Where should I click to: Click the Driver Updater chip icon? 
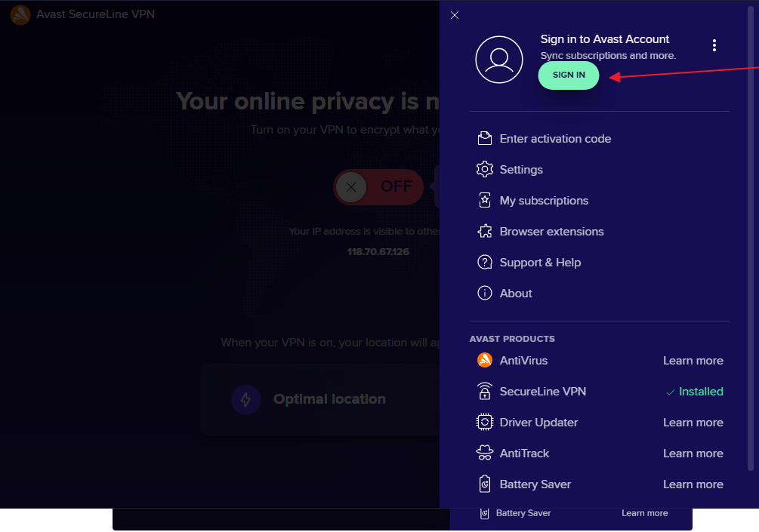tap(485, 423)
